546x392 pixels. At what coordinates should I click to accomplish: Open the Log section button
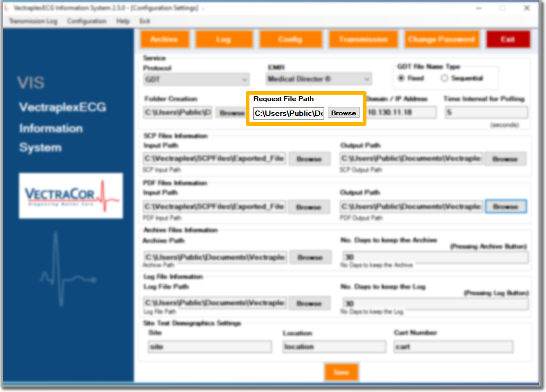(223, 40)
